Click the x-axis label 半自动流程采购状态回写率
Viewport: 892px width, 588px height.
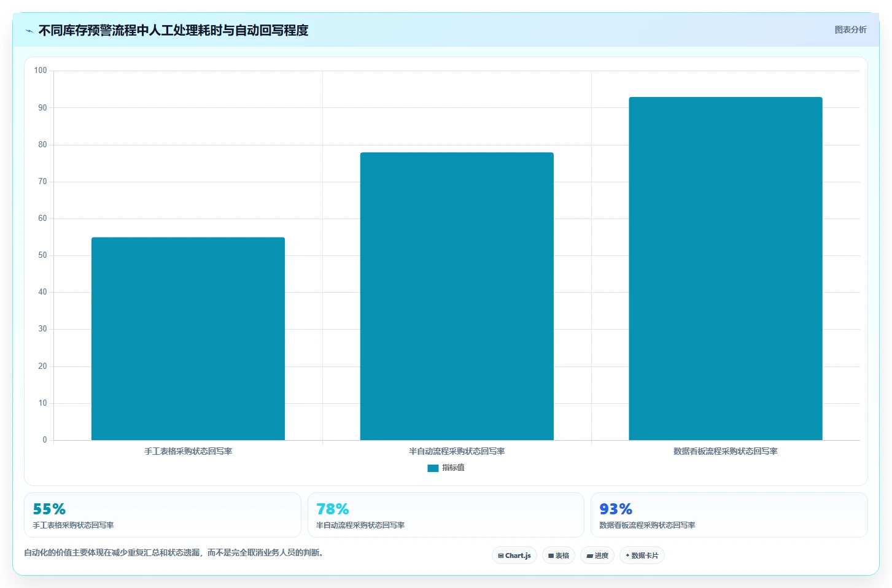[457, 451]
